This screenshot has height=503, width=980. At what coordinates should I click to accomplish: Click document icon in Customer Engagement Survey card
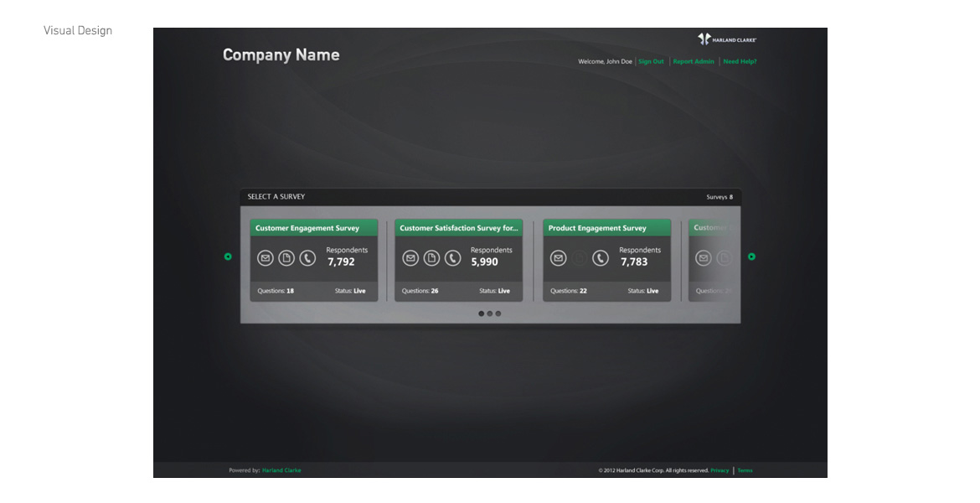tap(286, 258)
